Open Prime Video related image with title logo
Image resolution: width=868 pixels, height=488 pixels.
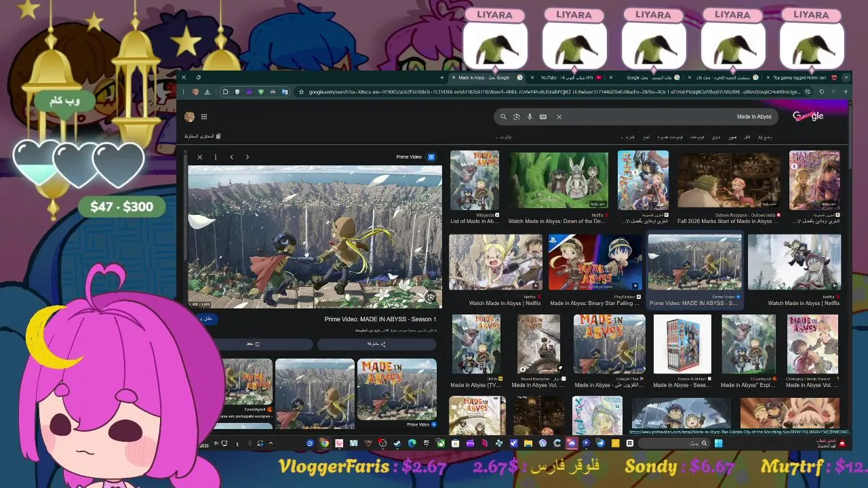click(397, 390)
